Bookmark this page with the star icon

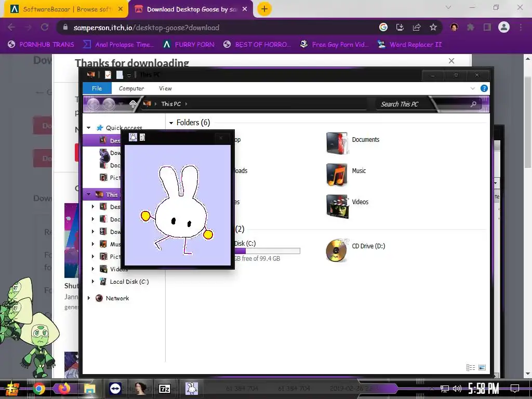click(x=433, y=28)
